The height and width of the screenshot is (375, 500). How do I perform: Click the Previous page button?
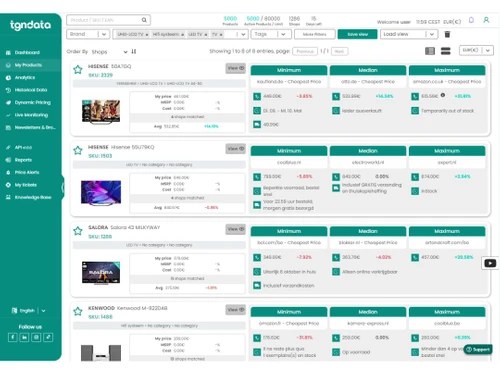tap(305, 51)
